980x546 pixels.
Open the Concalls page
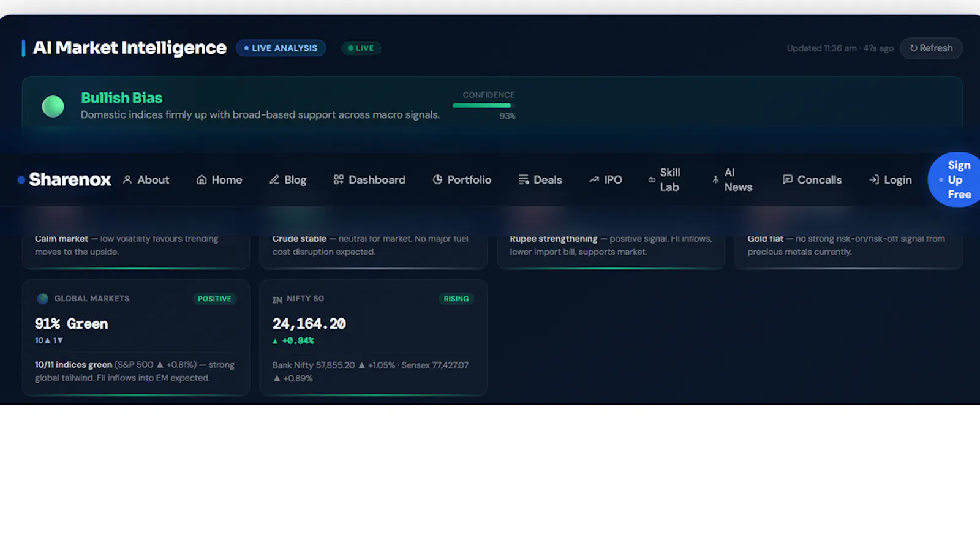click(x=820, y=179)
